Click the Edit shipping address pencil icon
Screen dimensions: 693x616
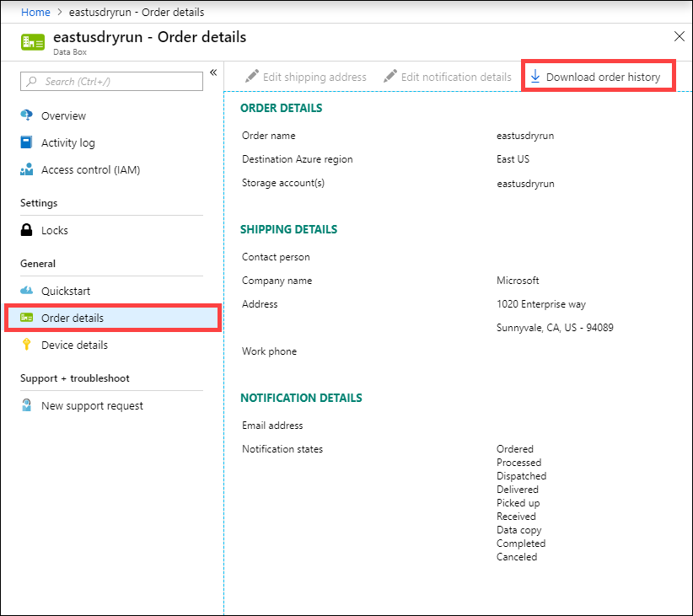(x=248, y=76)
